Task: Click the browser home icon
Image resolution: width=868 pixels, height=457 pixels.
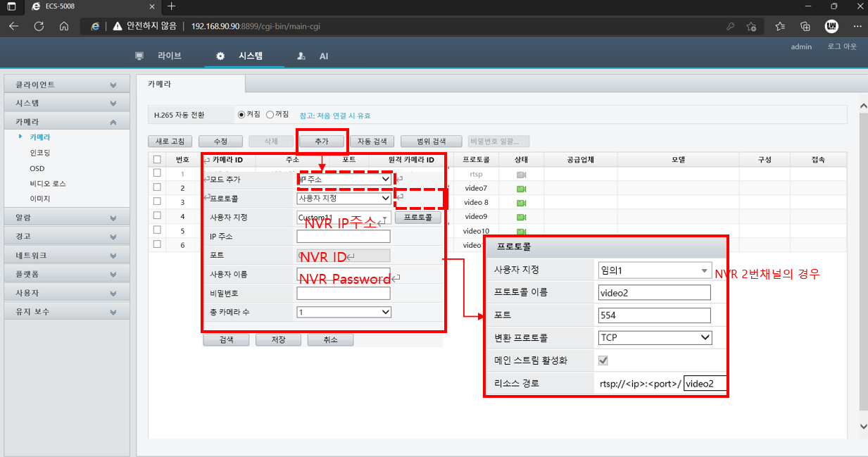Action: pyautogui.click(x=64, y=26)
